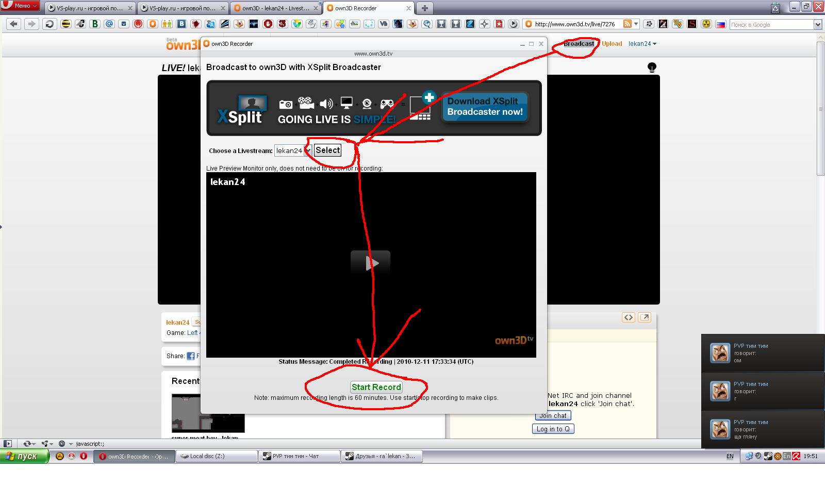Click the Start Record button

376,387
